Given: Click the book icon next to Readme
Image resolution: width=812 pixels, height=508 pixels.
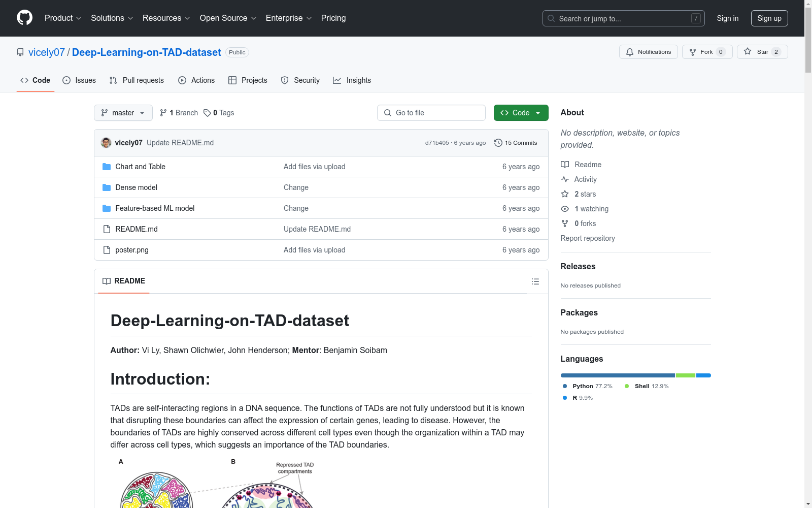Looking at the screenshot, I should click(565, 165).
